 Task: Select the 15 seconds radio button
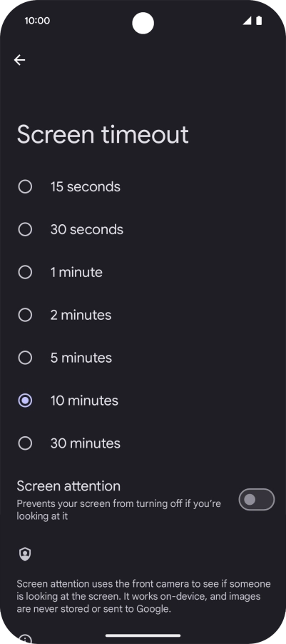[x=25, y=187]
